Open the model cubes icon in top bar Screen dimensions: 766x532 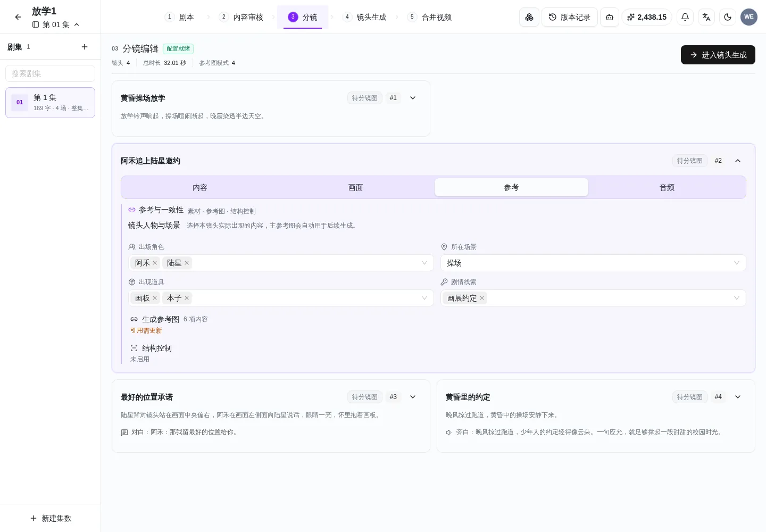tap(529, 17)
